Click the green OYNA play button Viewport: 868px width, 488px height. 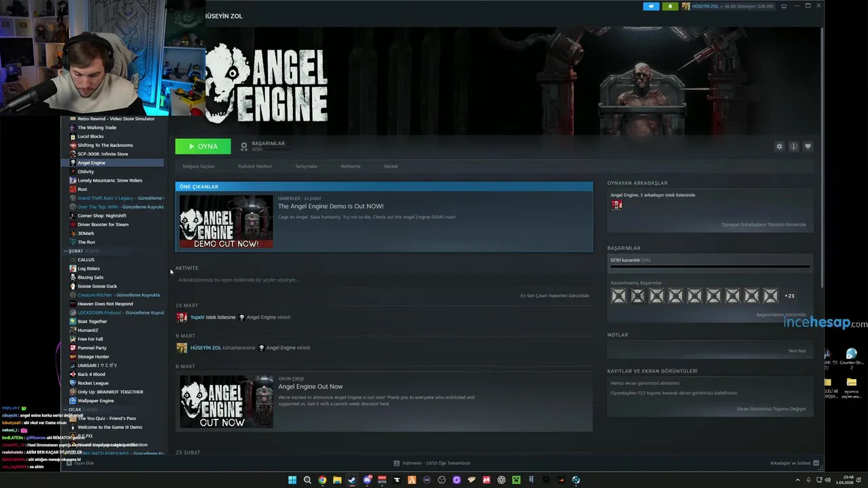click(x=203, y=146)
